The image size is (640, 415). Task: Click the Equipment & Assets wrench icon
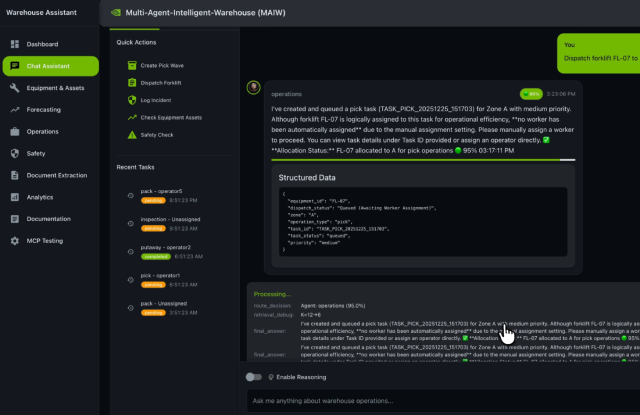pos(14,88)
